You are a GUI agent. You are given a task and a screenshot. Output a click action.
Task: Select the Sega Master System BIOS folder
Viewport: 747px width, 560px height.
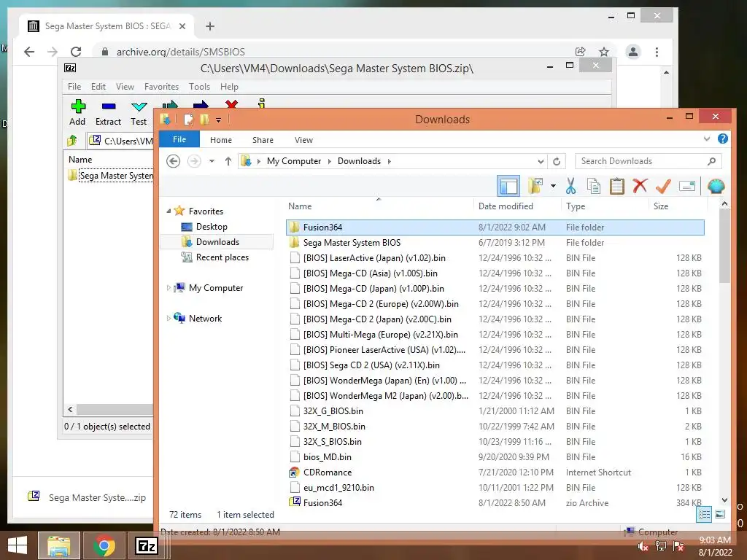(495, 242)
